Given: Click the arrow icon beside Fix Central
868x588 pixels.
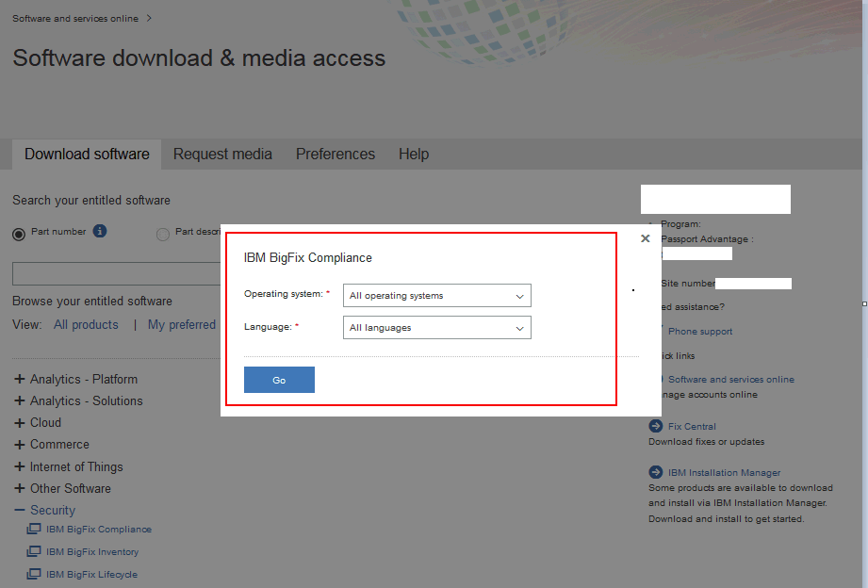Looking at the screenshot, I should [655, 426].
